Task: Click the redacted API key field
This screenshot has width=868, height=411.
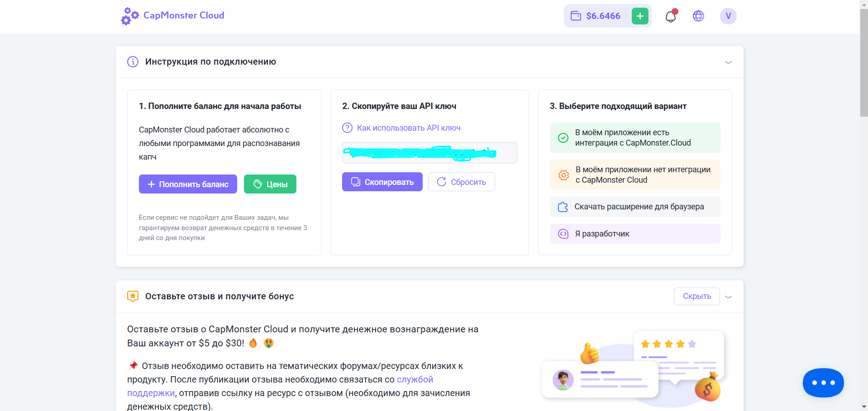Action: (429, 152)
